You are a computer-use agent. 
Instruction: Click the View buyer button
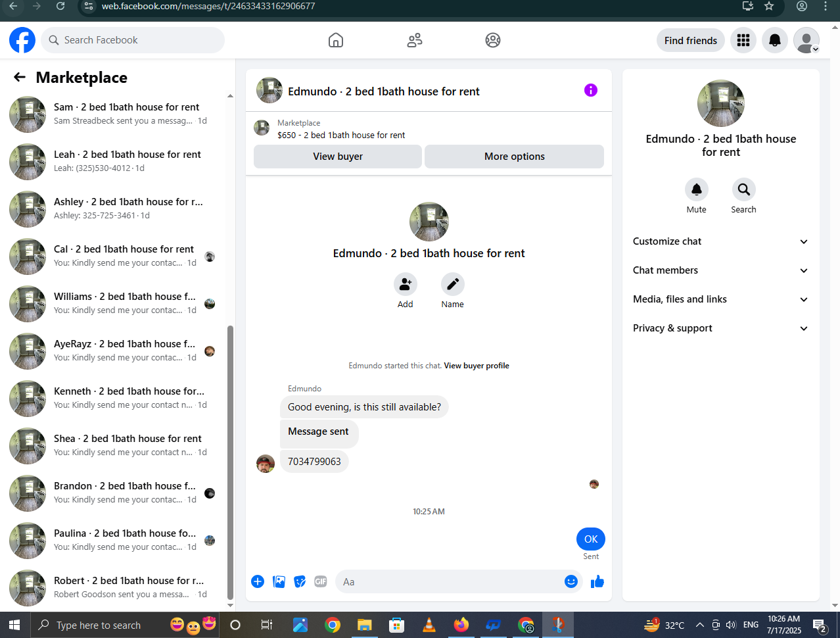point(338,157)
